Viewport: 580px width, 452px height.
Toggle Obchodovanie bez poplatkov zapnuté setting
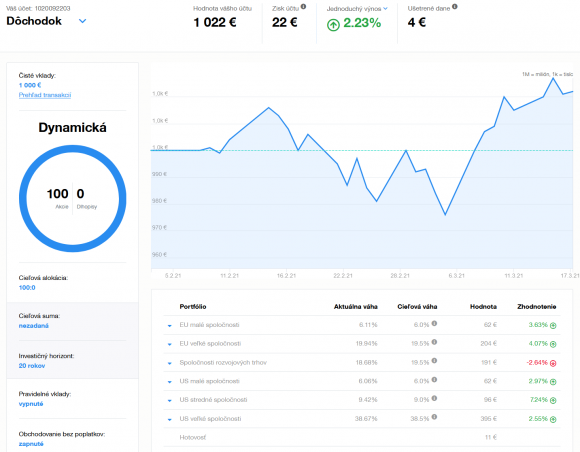point(31,444)
